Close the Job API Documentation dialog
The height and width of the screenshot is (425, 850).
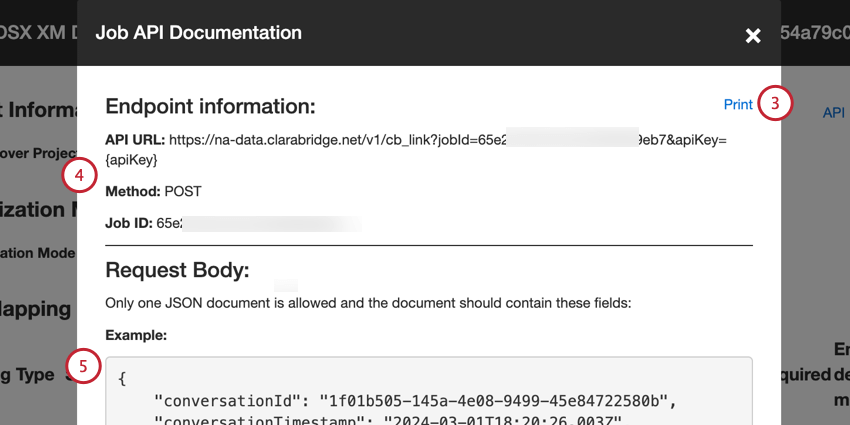(x=753, y=35)
